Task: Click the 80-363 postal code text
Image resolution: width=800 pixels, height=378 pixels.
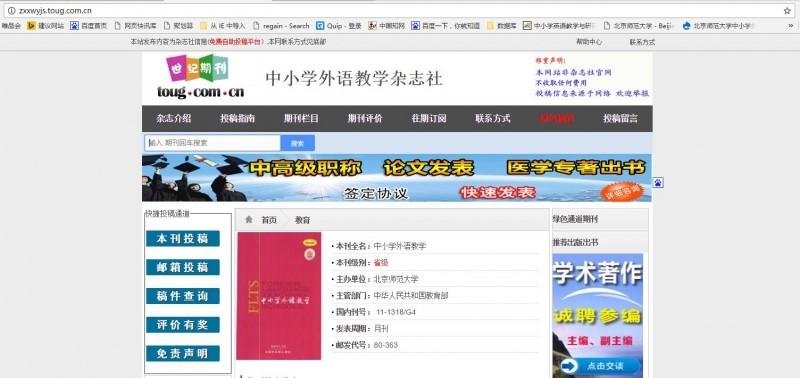Action: click(x=386, y=345)
